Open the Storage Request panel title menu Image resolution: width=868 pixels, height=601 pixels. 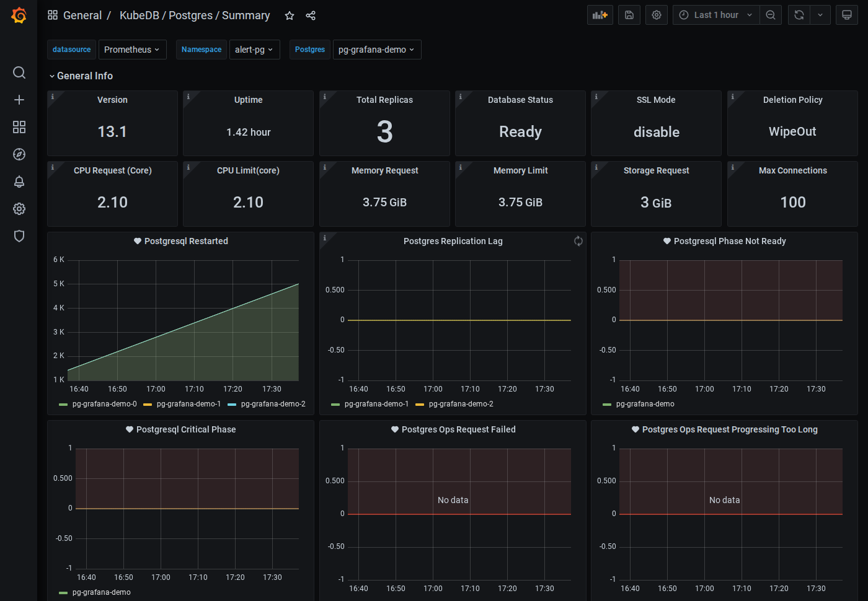657,170
